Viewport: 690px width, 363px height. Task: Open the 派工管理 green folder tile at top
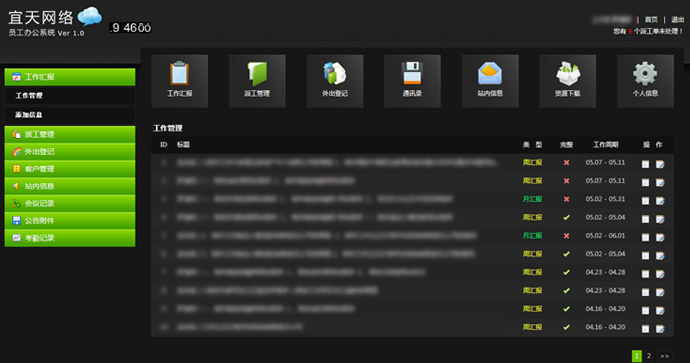pos(257,81)
